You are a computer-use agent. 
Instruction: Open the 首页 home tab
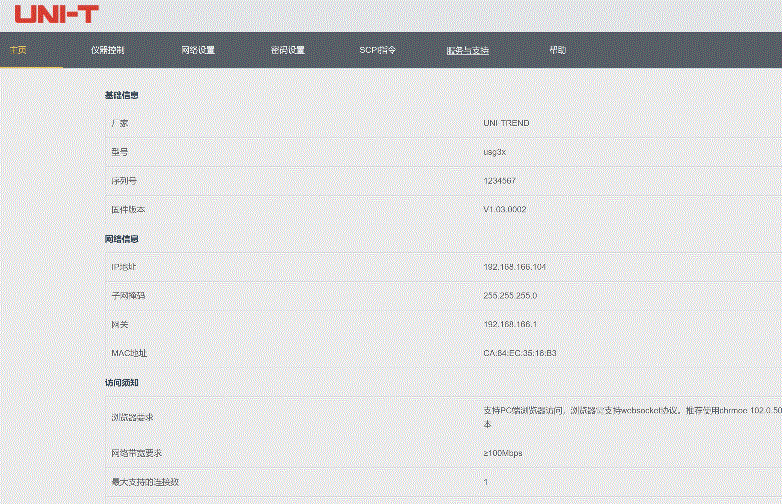tap(18, 50)
